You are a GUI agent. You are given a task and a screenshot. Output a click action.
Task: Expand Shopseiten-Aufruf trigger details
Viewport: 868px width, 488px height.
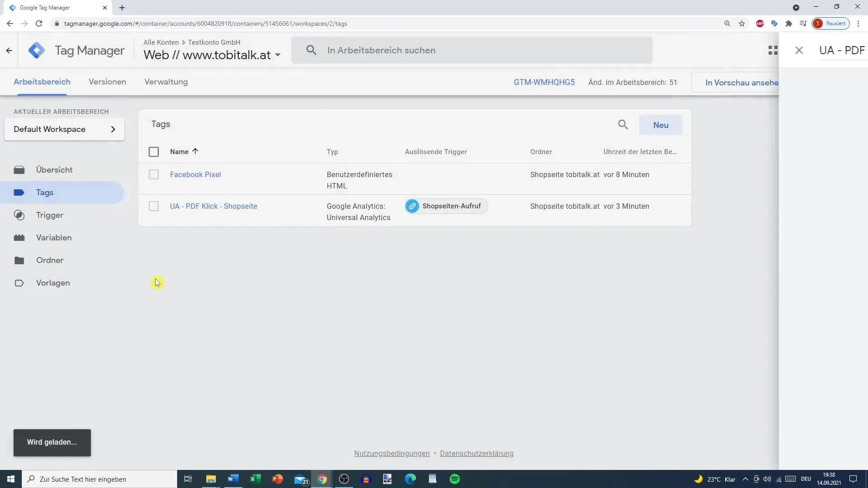click(x=446, y=206)
